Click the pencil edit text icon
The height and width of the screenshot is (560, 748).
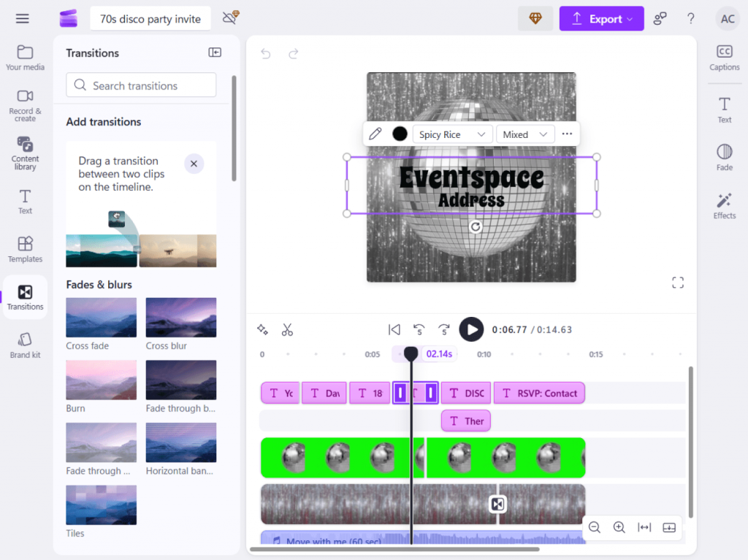coord(375,134)
